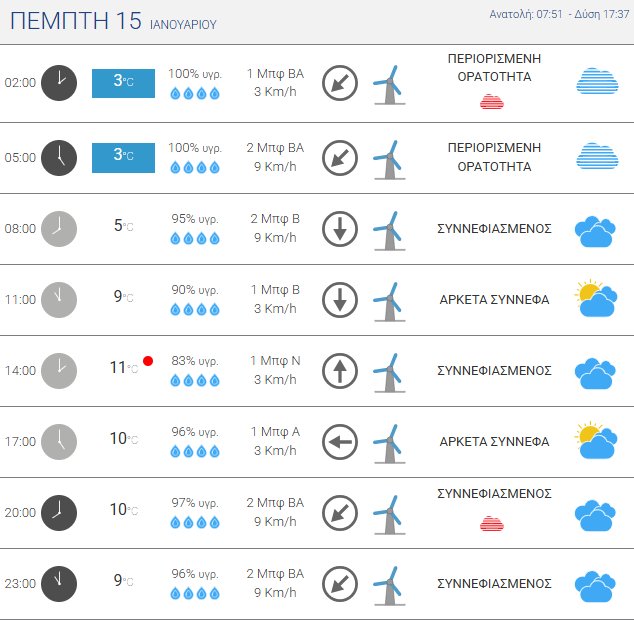This screenshot has height=620, width=634.
Task: Click the blue 3°C badge at 05:00
Action: (124, 157)
